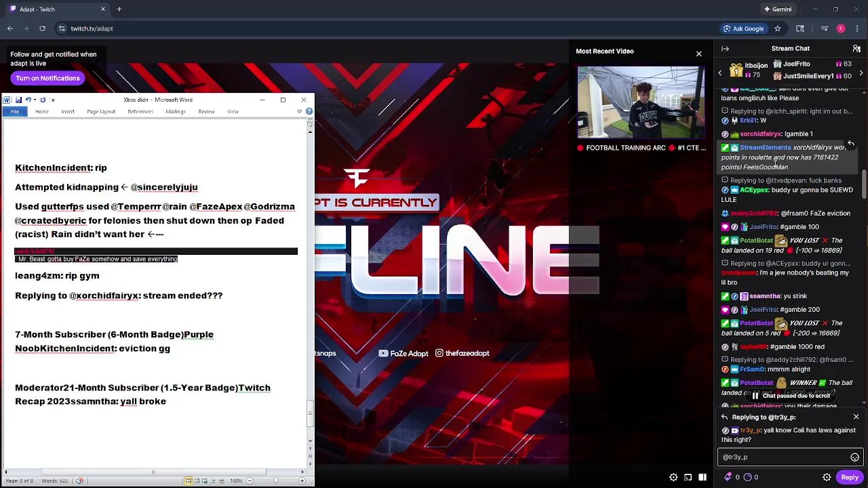Zoom out in the Word status bar
Viewport: 868px width, 488px height.
pyautogui.click(x=250, y=481)
